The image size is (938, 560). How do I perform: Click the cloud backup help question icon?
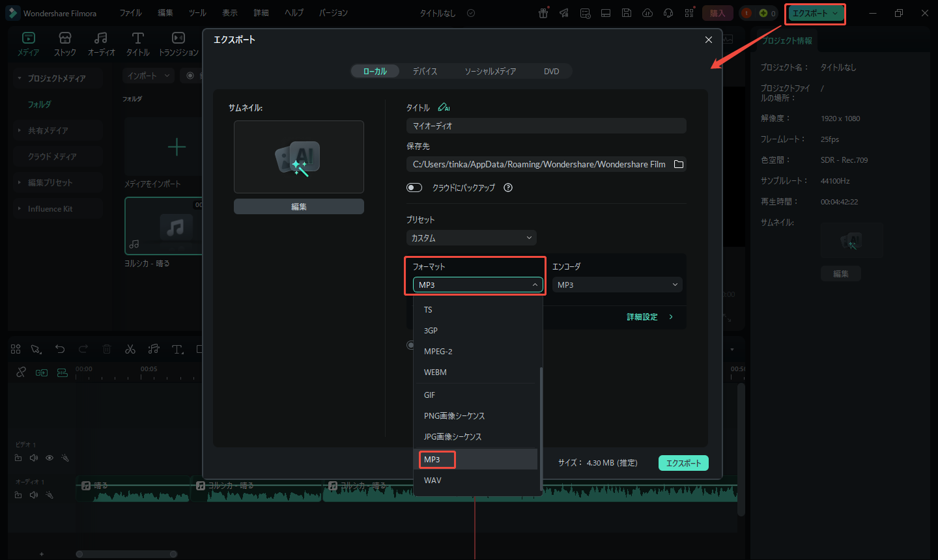click(x=508, y=188)
